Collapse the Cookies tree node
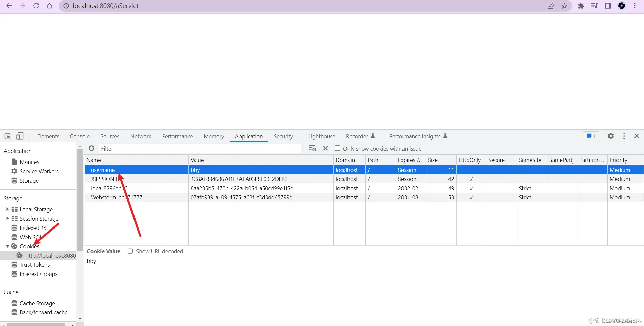 point(7,246)
